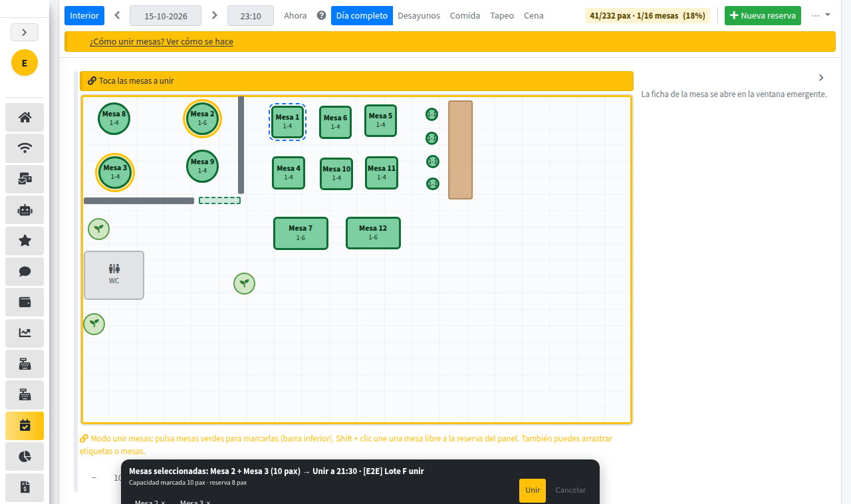
Task: Open the star favorites sidebar icon
Action: pos(25,241)
